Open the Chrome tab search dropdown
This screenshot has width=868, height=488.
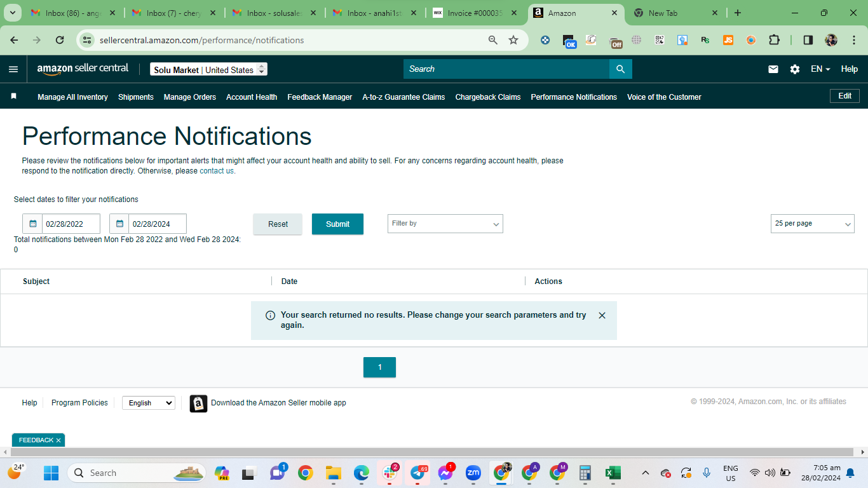tap(14, 13)
